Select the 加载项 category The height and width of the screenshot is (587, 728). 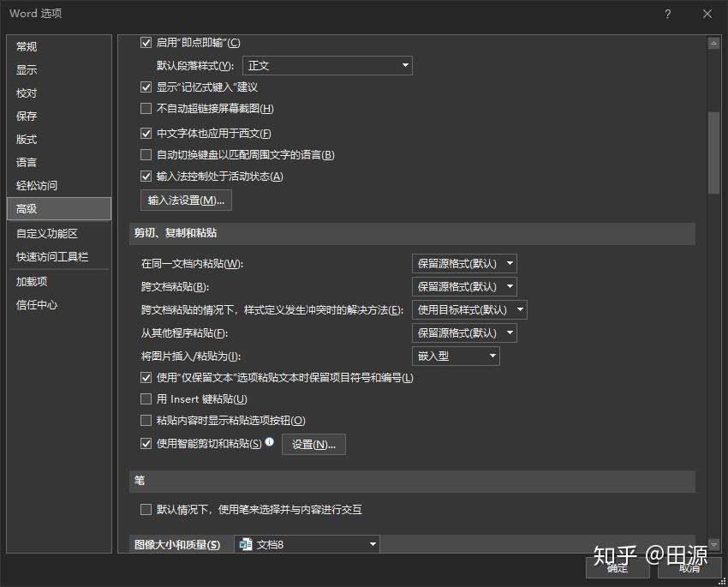pyautogui.click(x=59, y=281)
